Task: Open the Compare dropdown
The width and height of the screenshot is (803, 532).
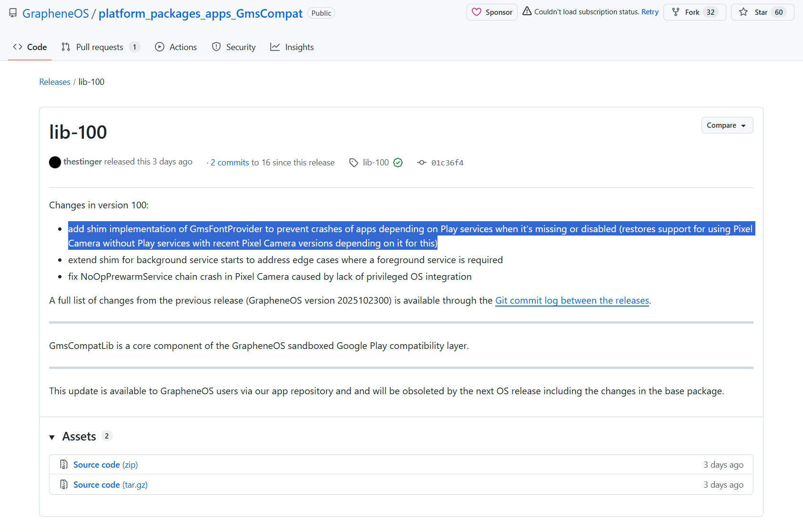Action: [727, 125]
